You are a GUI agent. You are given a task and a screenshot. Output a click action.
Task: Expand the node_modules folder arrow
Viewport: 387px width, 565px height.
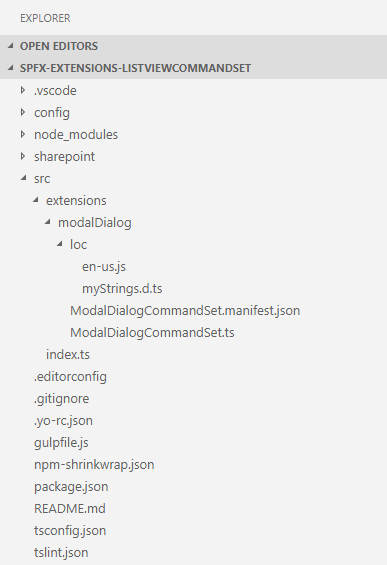tap(23, 134)
